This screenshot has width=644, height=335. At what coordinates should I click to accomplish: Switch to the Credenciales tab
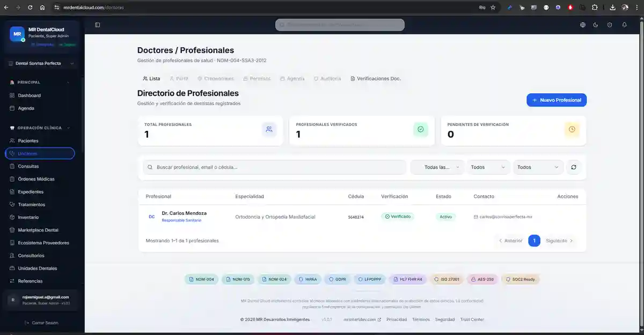pyautogui.click(x=215, y=78)
